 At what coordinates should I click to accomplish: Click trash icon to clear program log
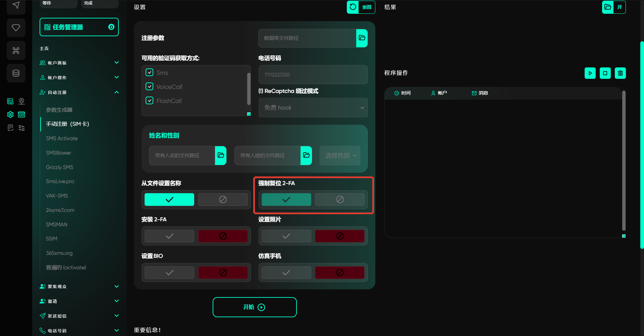[x=620, y=73]
